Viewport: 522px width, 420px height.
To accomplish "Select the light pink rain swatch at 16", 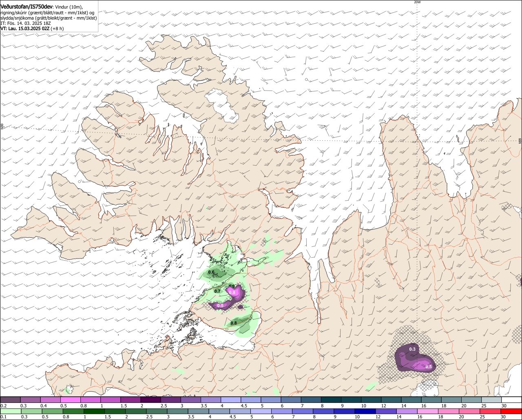I will [427, 411].
